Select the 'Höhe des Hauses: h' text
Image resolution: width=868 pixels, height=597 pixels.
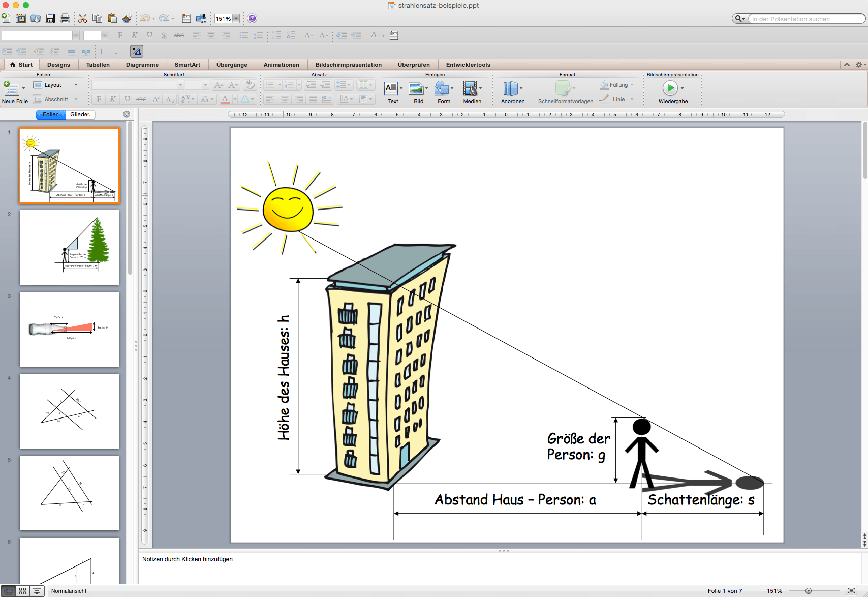click(x=284, y=378)
